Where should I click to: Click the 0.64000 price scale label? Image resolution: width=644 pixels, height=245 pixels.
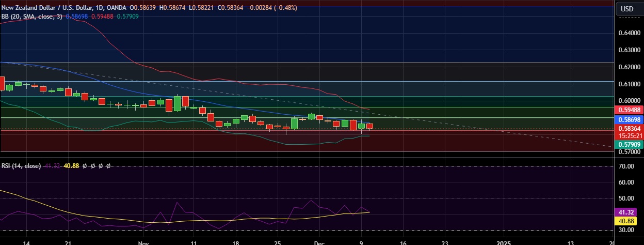click(629, 33)
